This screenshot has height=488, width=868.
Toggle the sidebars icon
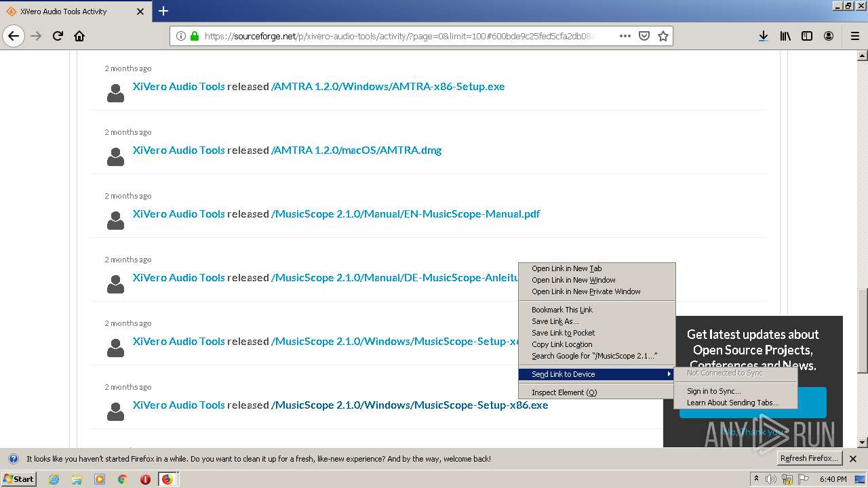(x=807, y=36)
